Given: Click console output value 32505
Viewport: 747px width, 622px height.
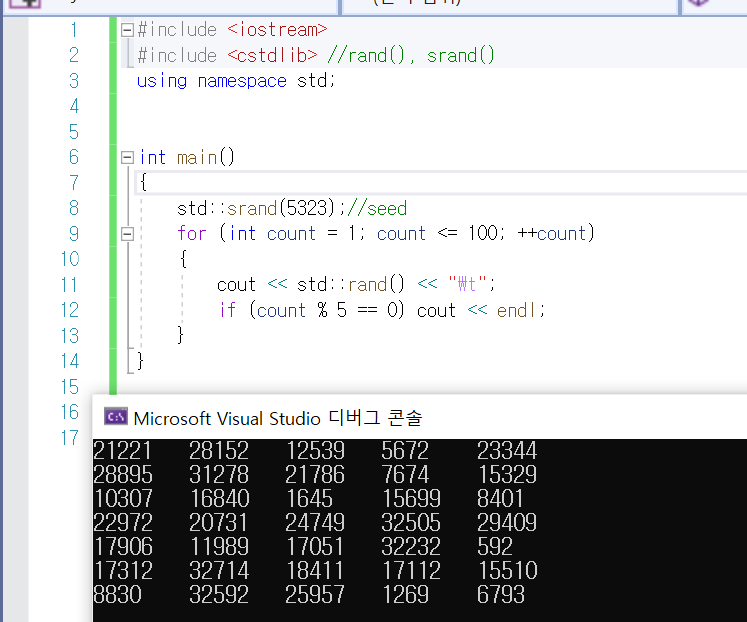Looking at the screenshot, I should (411, 522).
